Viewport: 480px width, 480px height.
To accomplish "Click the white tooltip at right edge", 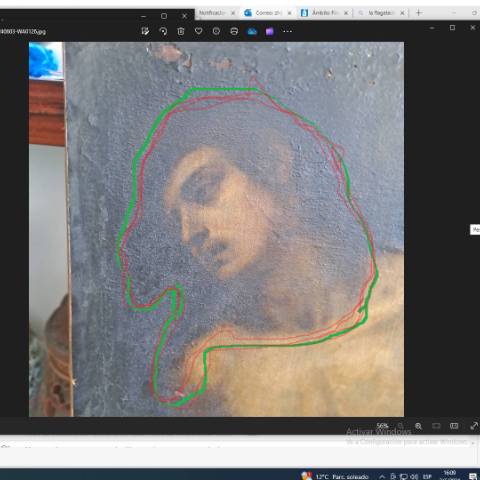I will click(x=475, y=230).
